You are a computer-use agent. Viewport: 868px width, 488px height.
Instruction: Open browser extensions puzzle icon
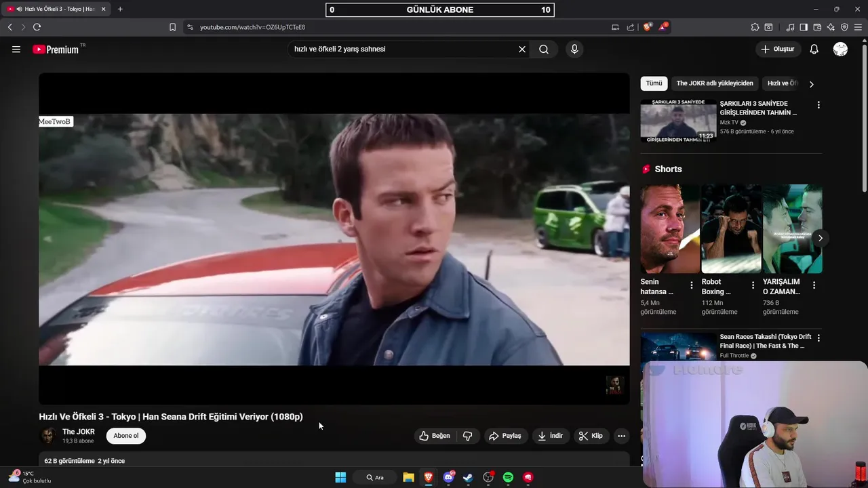pyautogui.click(x=755, y=27)
